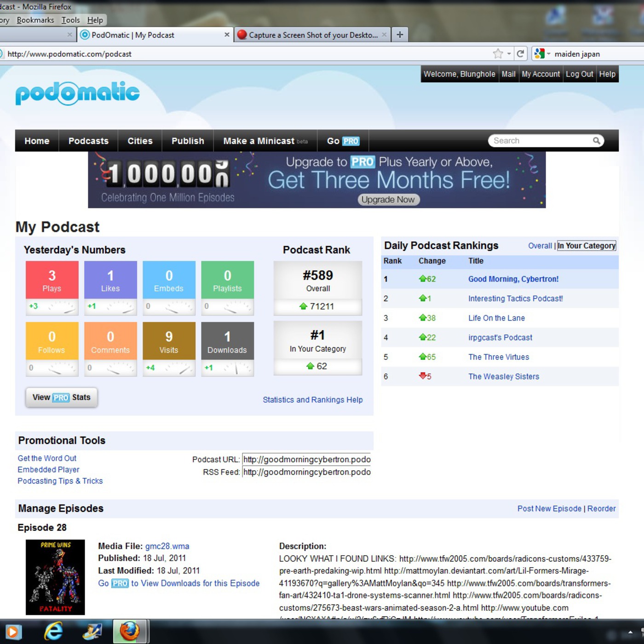Image resolution: width=644 pixels, height=644 pixels.
Task: Open The Three Virtues link
Action: pyautogui.click(x=499, y=357)
